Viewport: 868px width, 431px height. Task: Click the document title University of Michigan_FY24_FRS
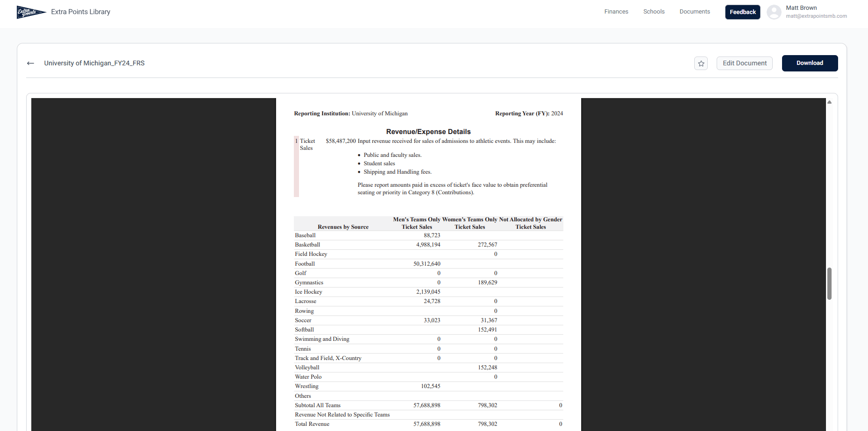click(94, 63)
